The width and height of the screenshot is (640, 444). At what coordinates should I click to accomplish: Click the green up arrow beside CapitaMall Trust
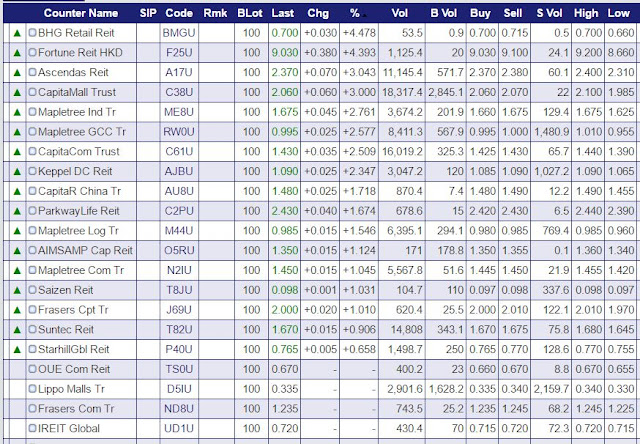tap(17, 92)
